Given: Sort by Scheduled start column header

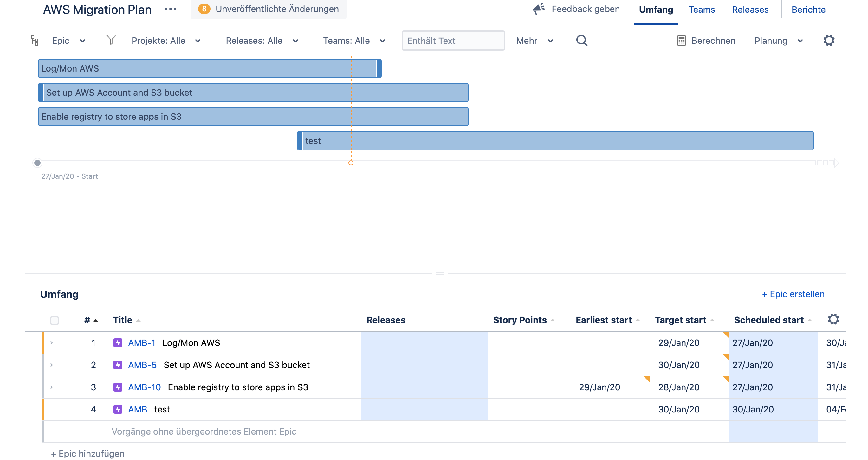Looking at the screenshot, I should pos(773,320).
